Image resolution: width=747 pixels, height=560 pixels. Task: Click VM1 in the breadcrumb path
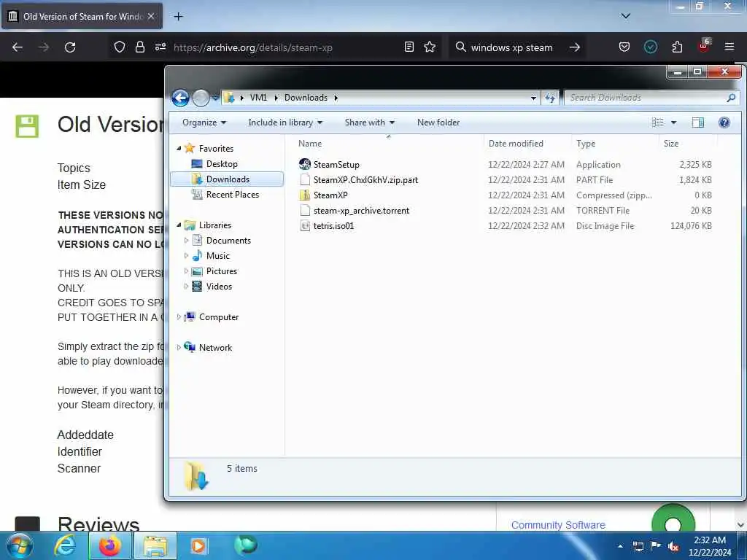click(258, 98)
